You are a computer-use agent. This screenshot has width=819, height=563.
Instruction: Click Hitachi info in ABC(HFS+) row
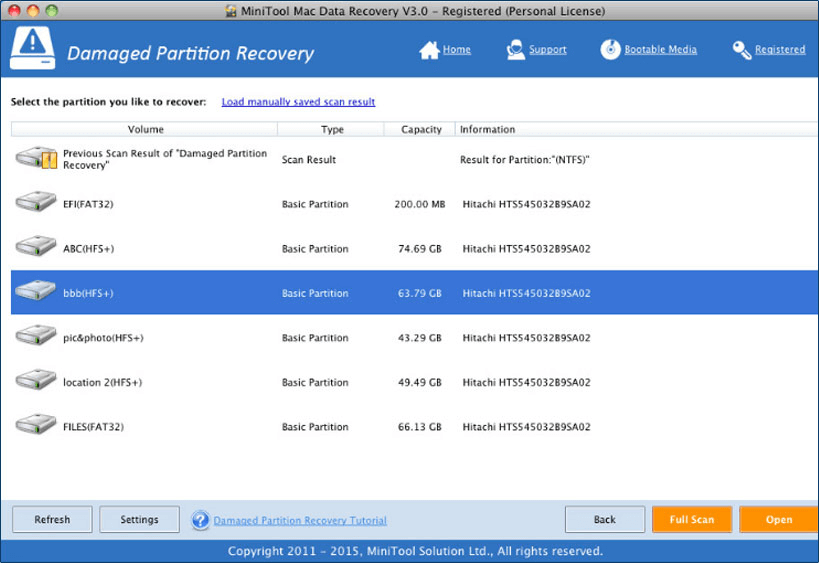coord(526,249)
